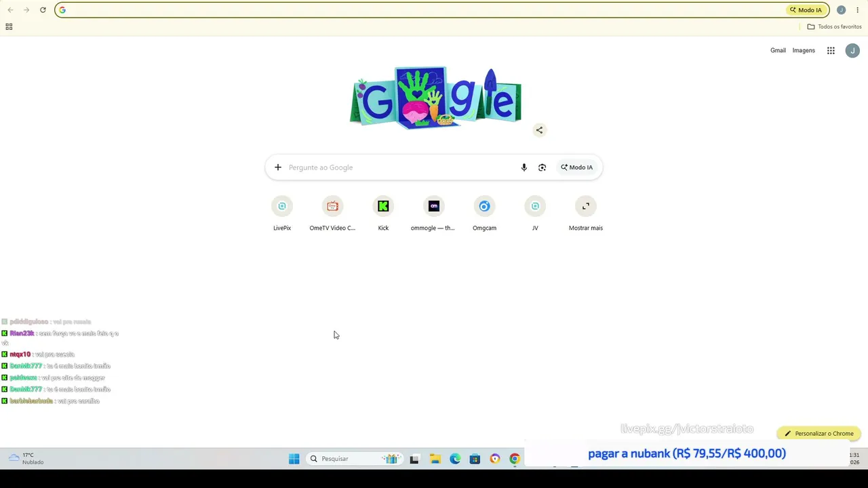Screen dimensions: 868x488
Task: Open Microsoft Store from the taskbar
Action: click(475, 459)
